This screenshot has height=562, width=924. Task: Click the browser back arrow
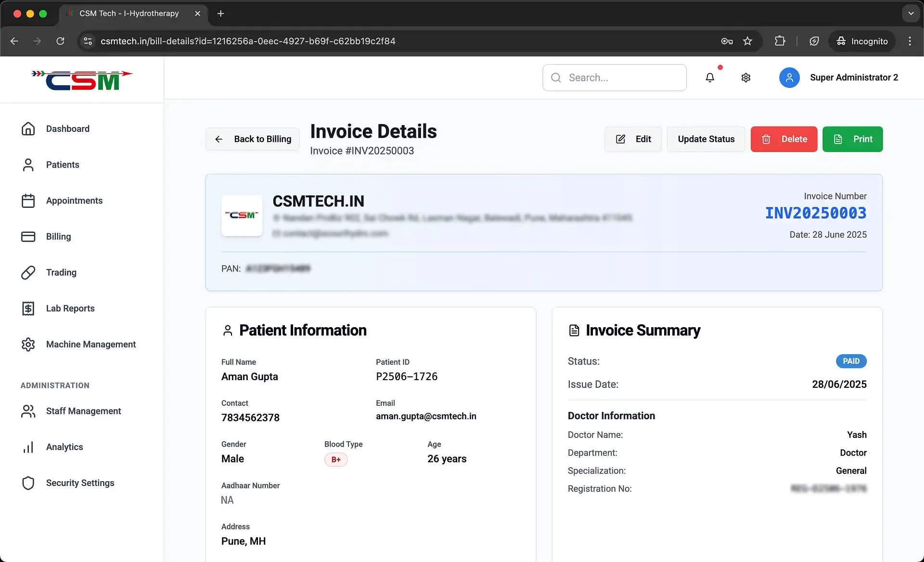(x=14, y=41)
